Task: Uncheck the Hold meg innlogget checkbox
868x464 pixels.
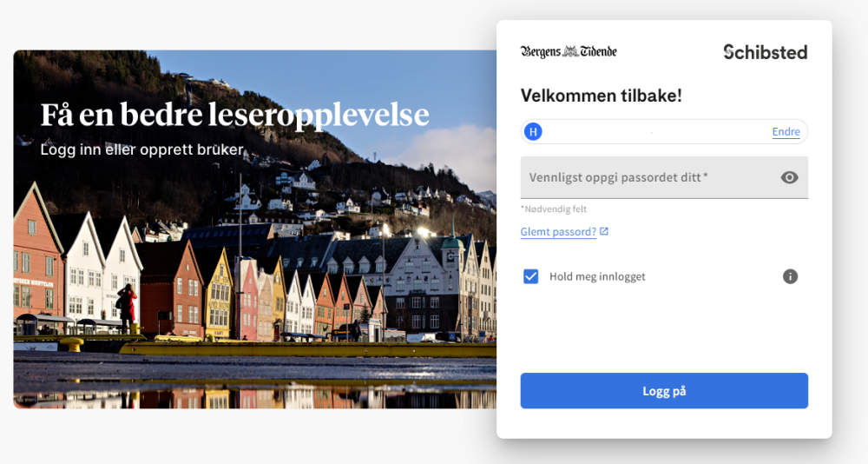Action: tap(531, 276)
